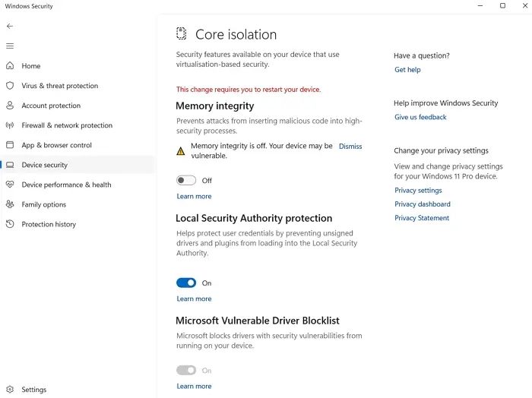Toggle the Microsoft Vulnerable Driver Blocklist switch
The width and height of the screenshot is (532, 398).
point(186,370)
